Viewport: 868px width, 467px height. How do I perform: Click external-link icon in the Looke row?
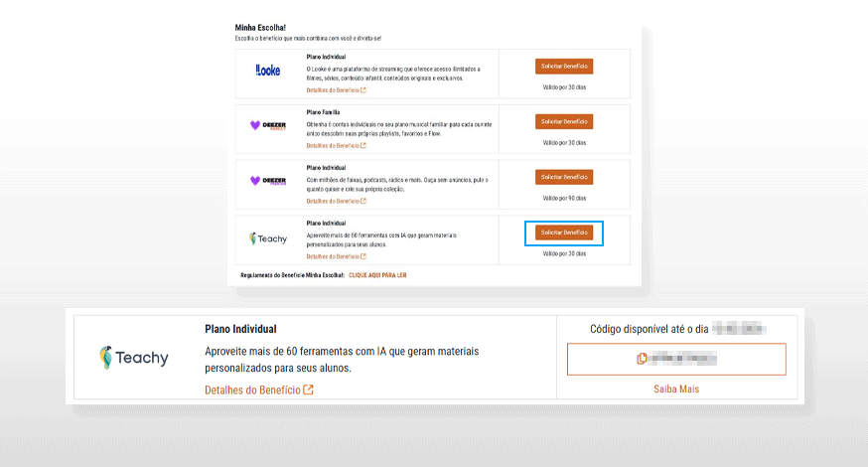(362, 90)
